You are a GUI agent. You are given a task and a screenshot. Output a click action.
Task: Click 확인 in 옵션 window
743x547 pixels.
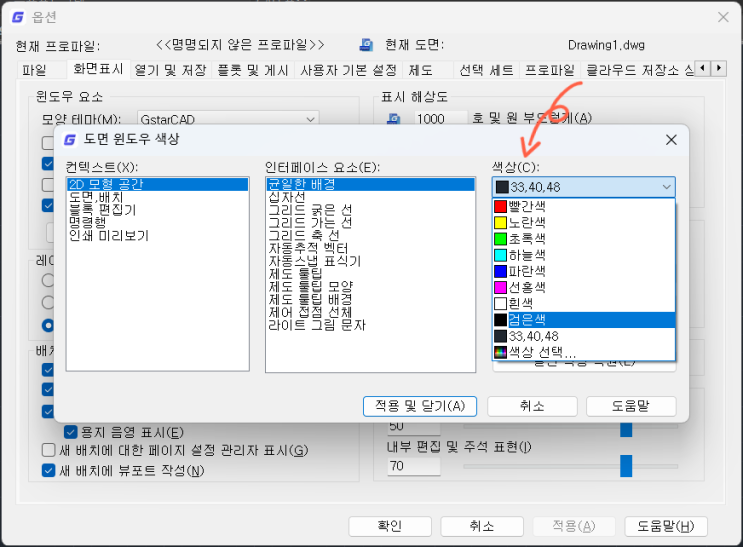(390, 526)
